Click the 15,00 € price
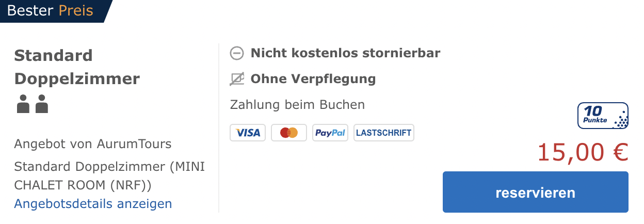Screen dimensions: 644x224 (583, 152)
